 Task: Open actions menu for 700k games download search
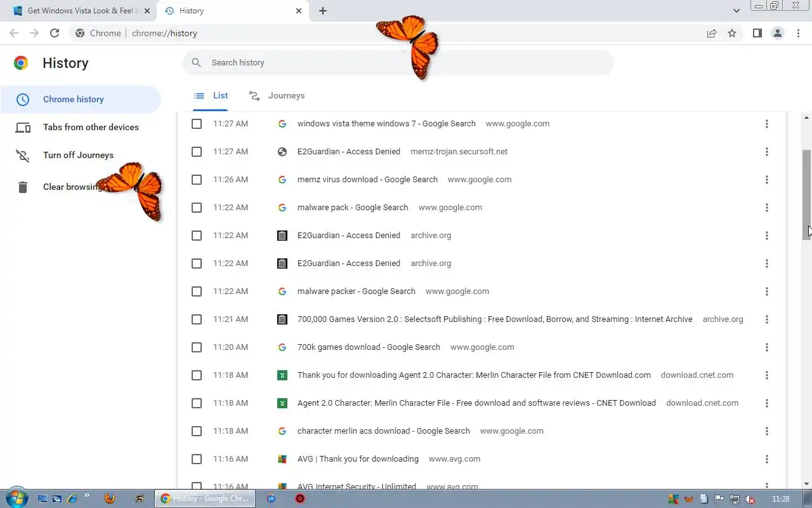point(767,347)
